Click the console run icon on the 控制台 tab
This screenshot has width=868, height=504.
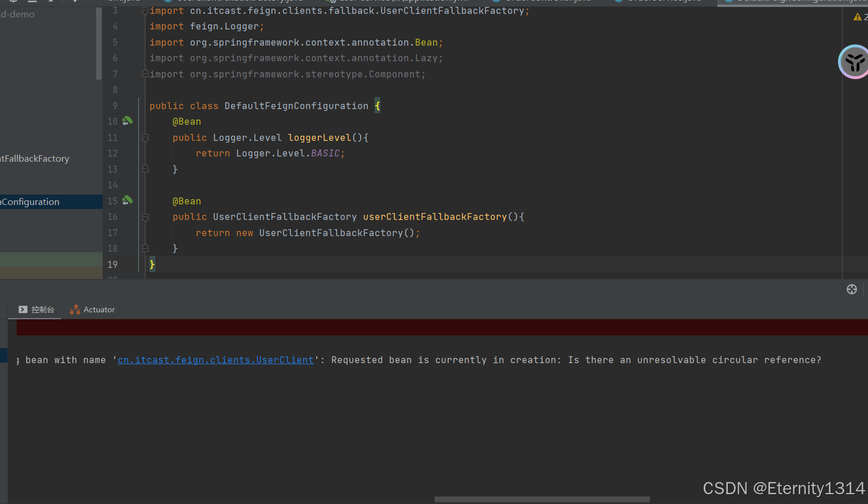[23, 309]
